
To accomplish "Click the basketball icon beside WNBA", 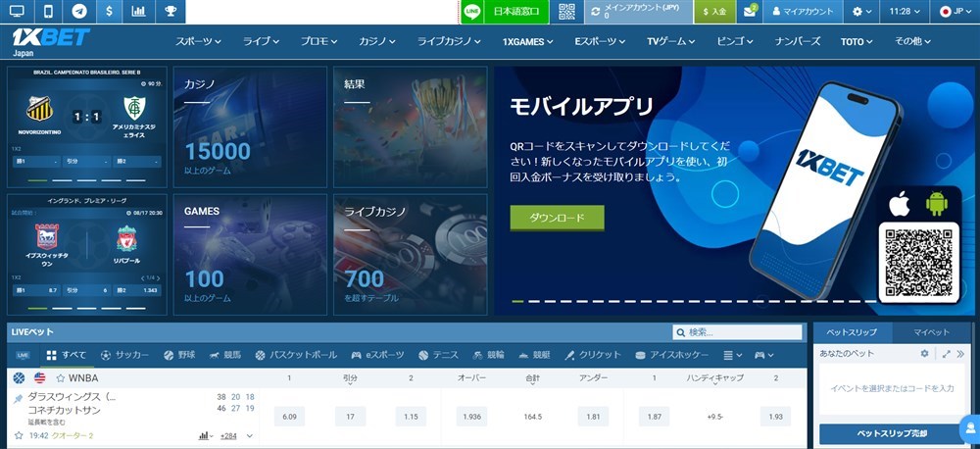I will tap(19, 377).
